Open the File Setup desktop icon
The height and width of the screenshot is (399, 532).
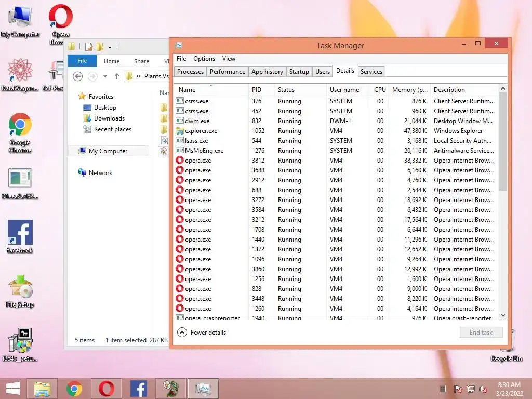click(x=20, y=291)
